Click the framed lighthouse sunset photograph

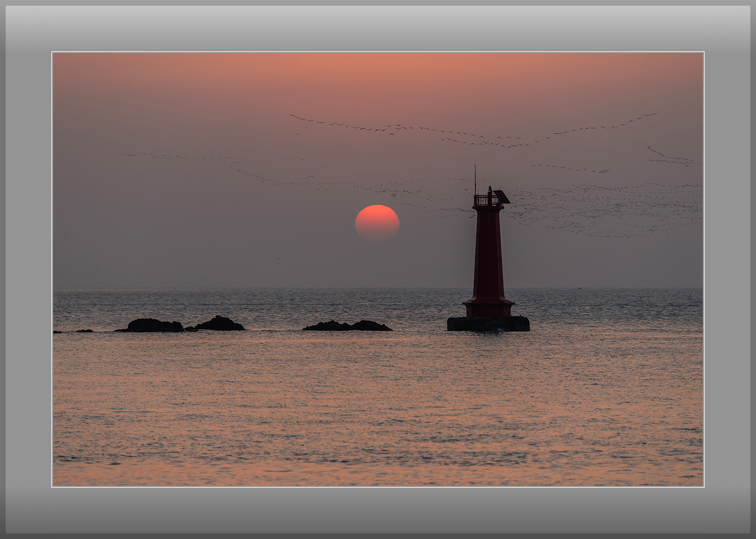(x=378, y=269)
